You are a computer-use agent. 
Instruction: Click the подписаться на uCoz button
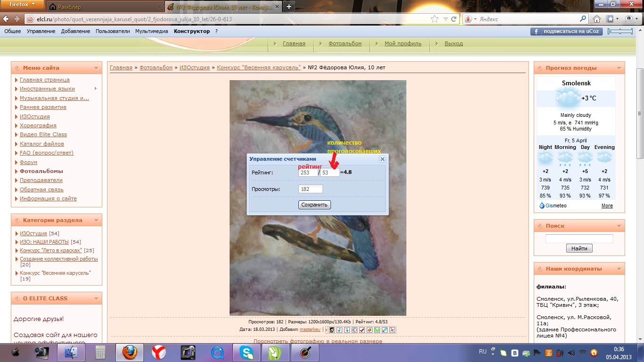(566, 32)
